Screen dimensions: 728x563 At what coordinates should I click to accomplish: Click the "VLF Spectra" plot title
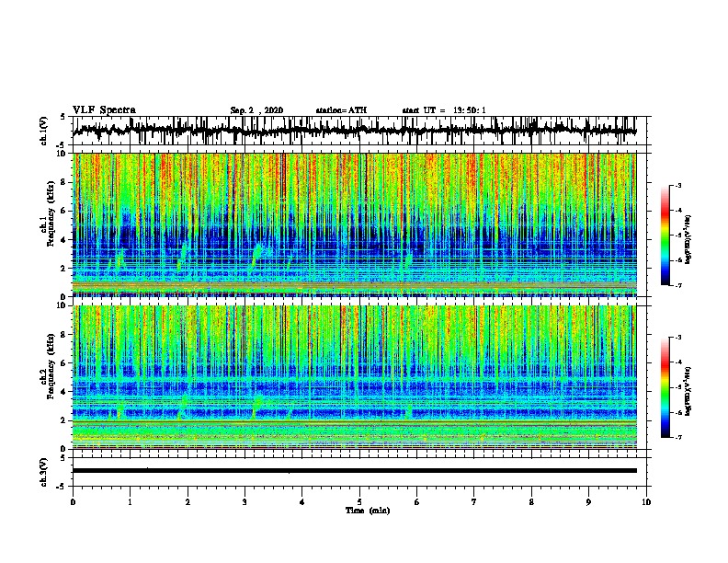coord(104,110)
